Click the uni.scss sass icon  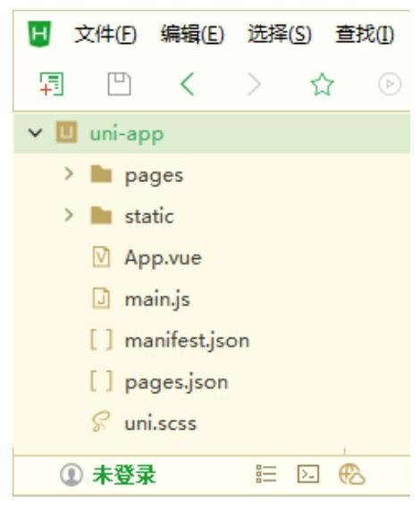coord(101,422)
